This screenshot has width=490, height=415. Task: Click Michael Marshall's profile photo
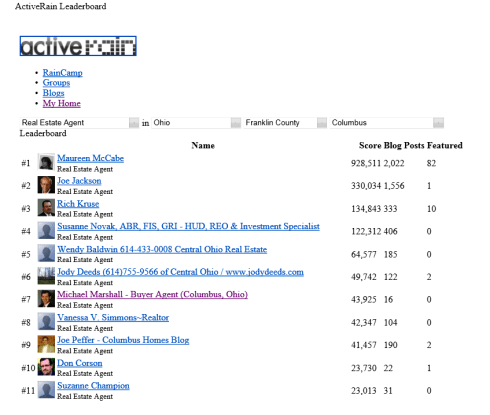click(46, 298)
